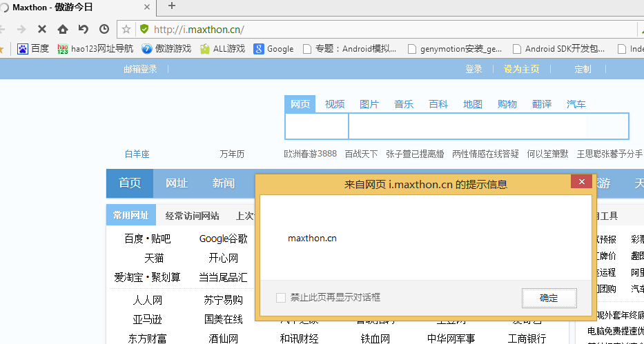Select the 图片 search tab
The image size is (644, 344).
point(369,104)
